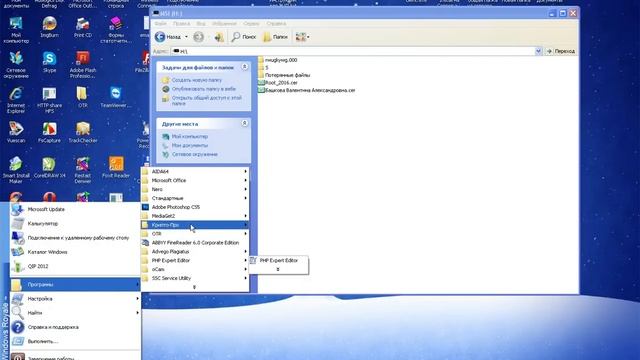Select the Root_2016.cer file

(x=278, y=82)
